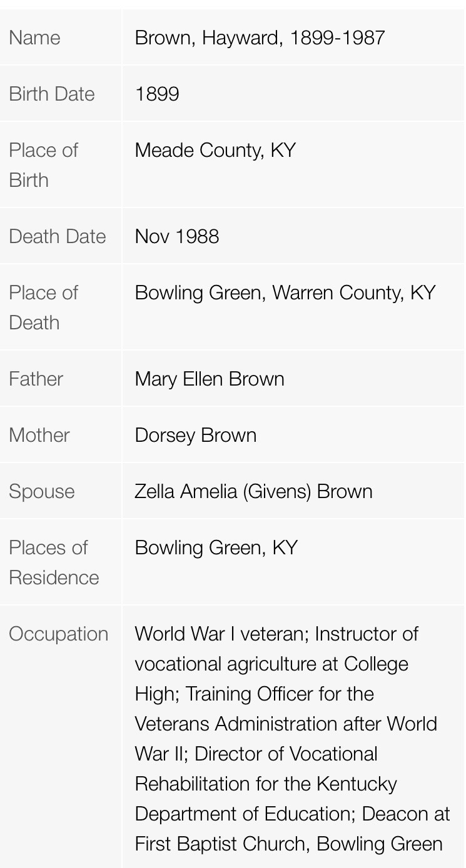Click Zella Amelia (Givens) Brown entry
The image size is (466, 868).
pyautogui.click(x=253, y=491)
